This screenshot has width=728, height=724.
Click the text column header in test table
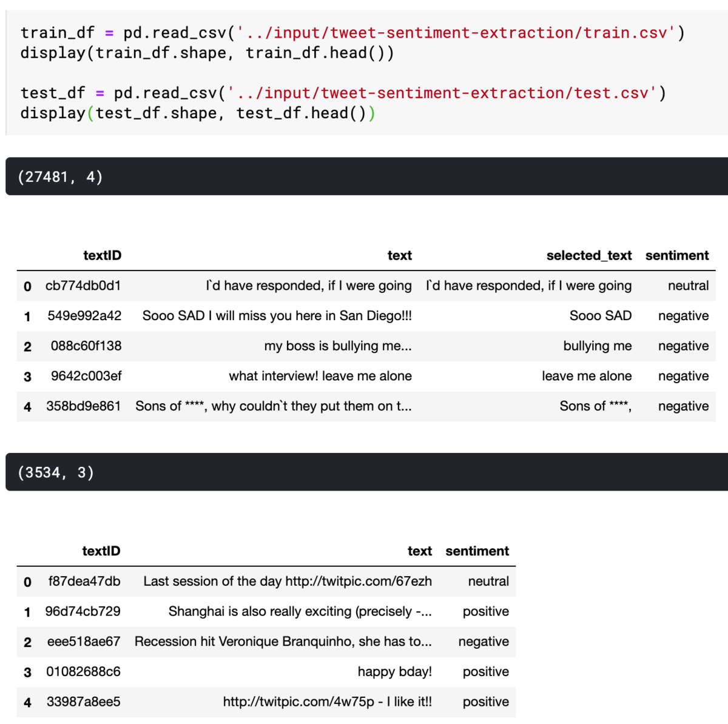pos(420,551)
